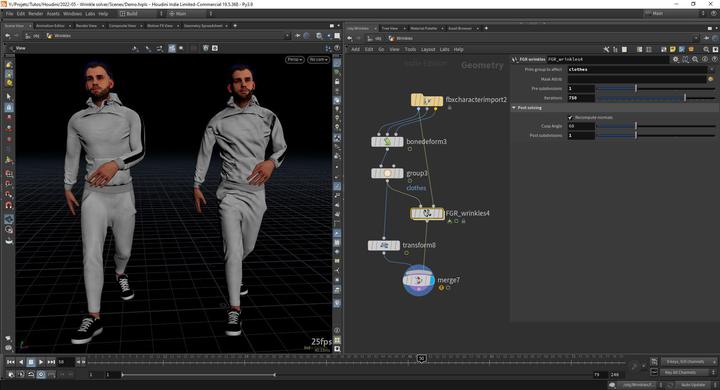Select the bonedeform3 node
This screenshot has height=390, width=720.
pos(387,141)
